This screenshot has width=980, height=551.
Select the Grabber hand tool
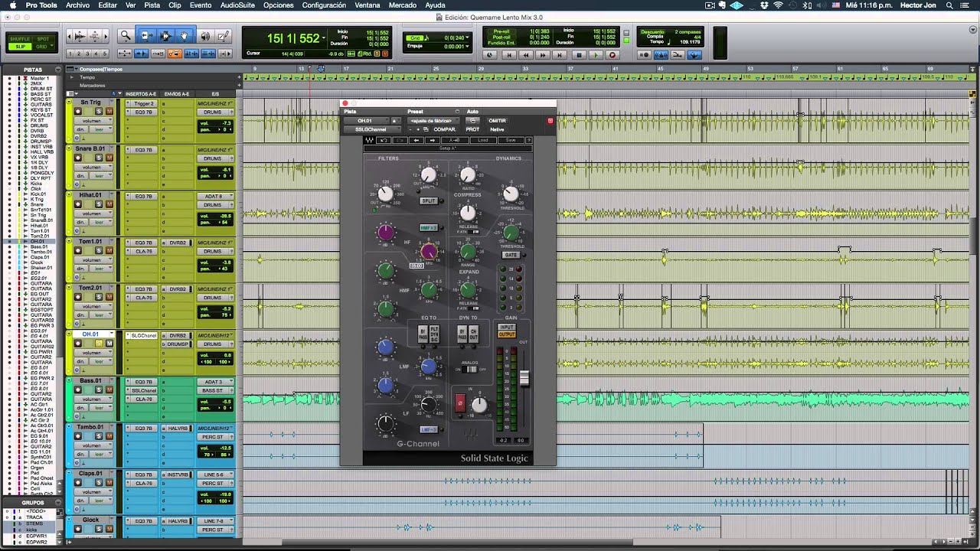click(x=184, y=36)
